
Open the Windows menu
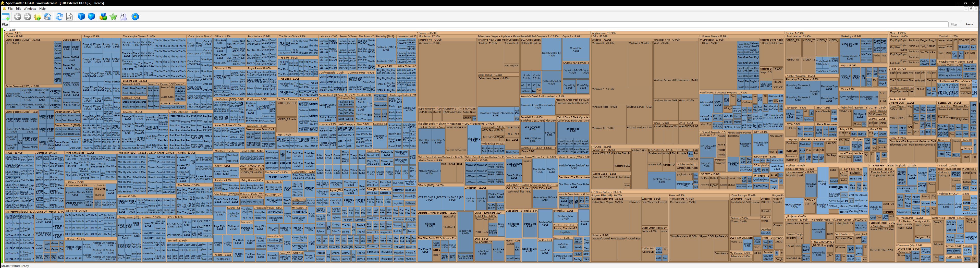tap(30, 8)
